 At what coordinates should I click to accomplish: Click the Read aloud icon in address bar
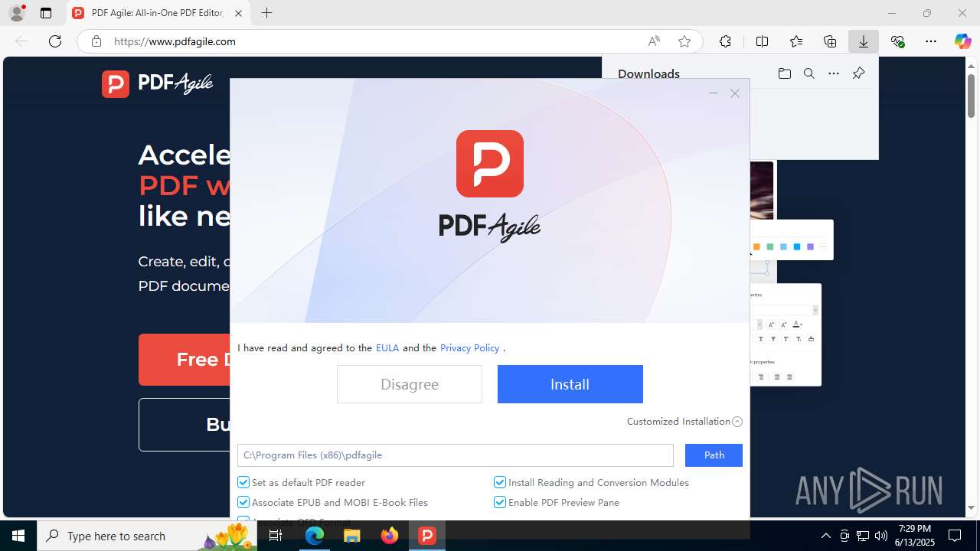tap(654, 41)
